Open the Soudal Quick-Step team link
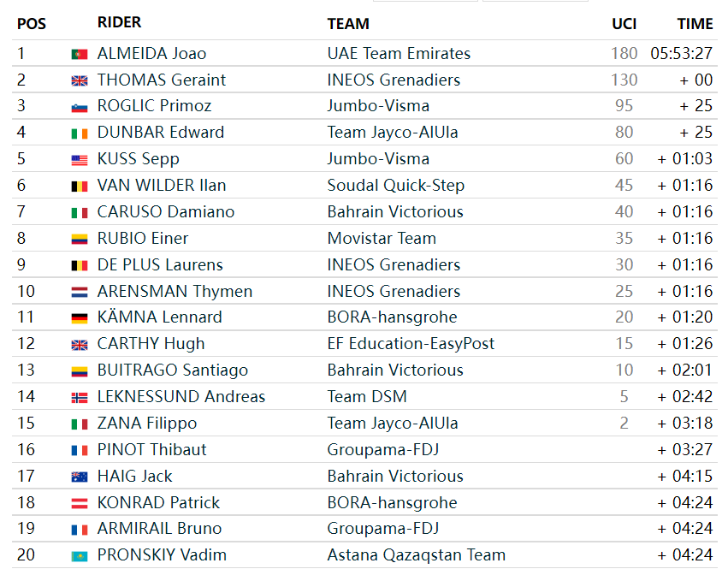The image size is (728, 569). 395,186
